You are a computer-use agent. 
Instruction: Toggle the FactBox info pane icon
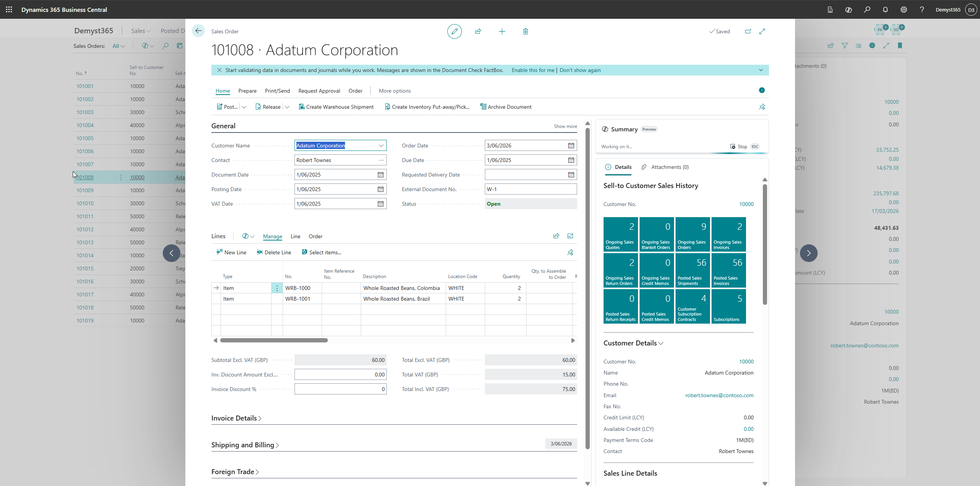click(761, 90)
